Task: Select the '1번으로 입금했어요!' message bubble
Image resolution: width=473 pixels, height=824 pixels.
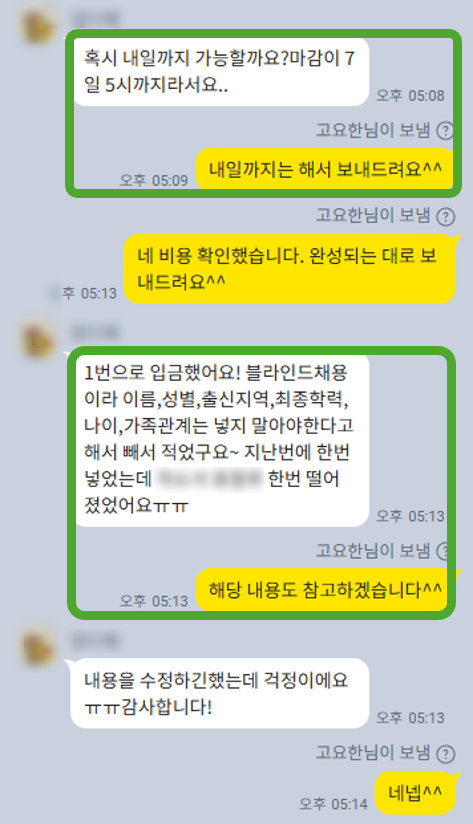Action: point(221,439)
